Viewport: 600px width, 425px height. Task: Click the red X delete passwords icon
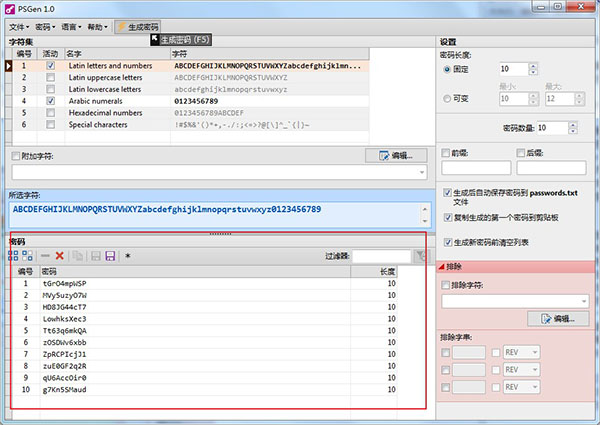coord(60,256)
